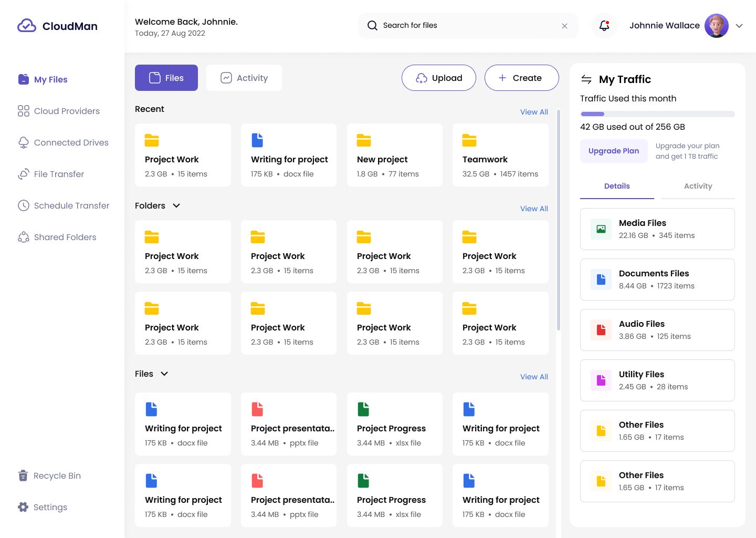This screenshot has width=756, height=538.
Task: Open Cloud Providers from sidebar
Action: [66, 111]
